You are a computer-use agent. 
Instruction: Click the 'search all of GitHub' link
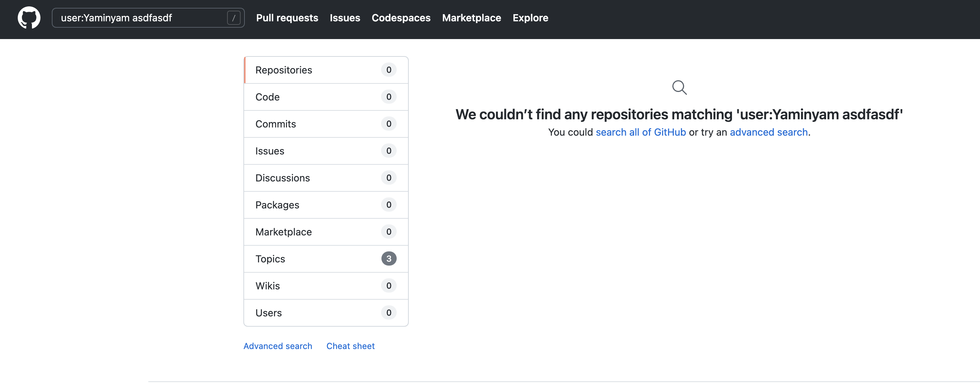click(641, 132)
